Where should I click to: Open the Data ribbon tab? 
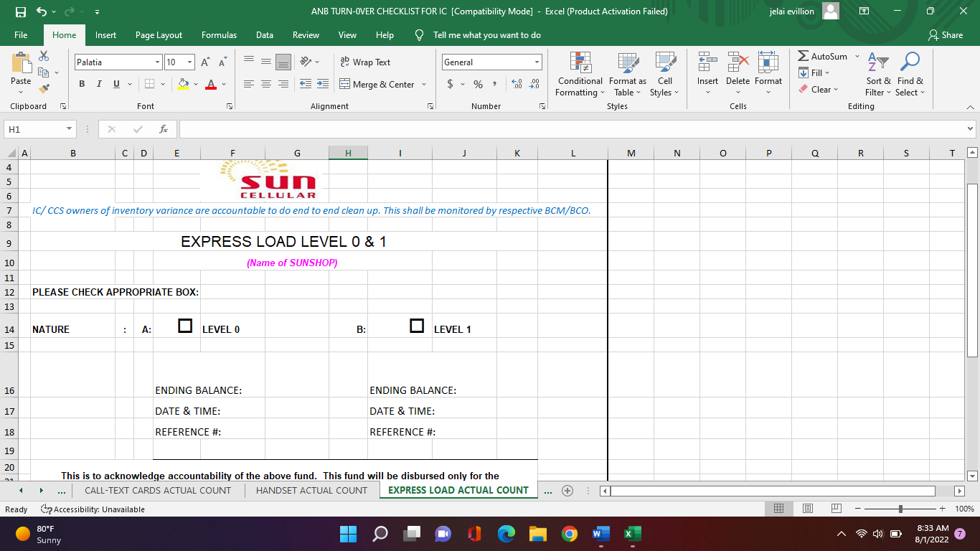tap(265, 34)
